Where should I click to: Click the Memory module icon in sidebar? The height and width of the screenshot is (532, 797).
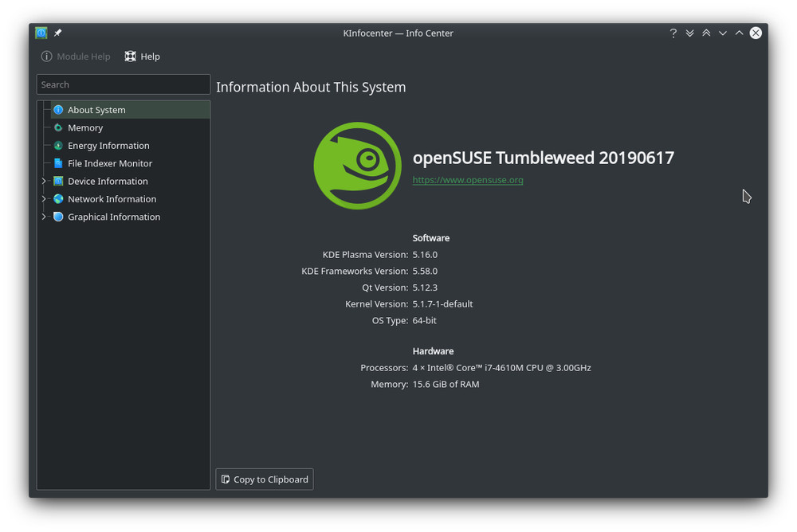click(58, 127)
